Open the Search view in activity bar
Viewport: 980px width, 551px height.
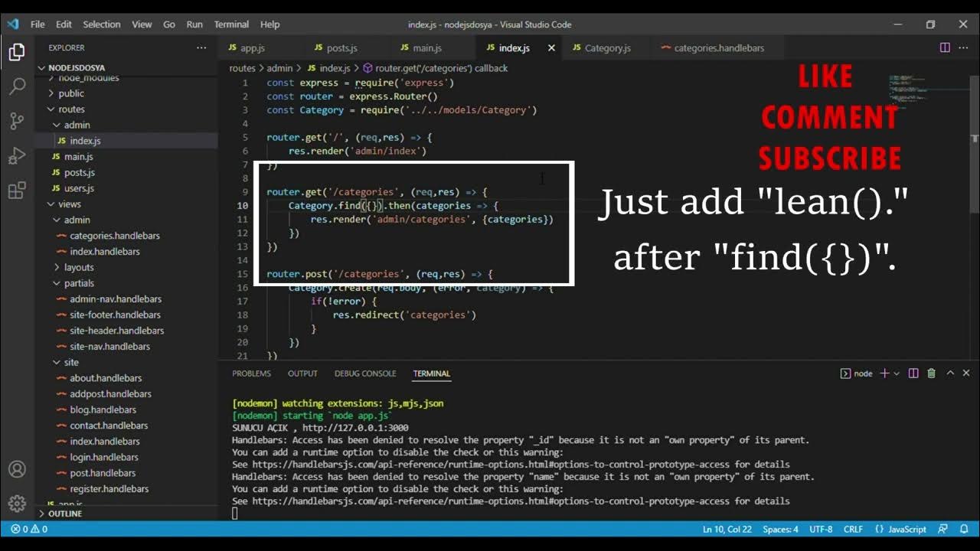17,86
